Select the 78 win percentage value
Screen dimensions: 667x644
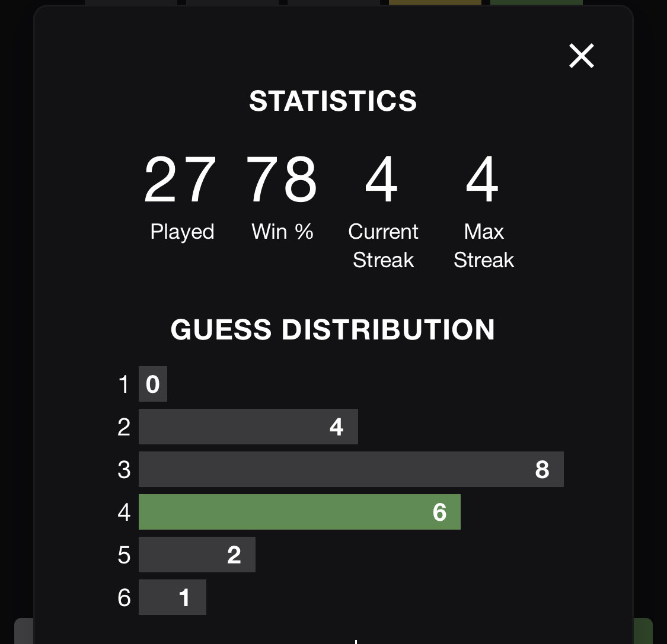(x=282, y=180)
